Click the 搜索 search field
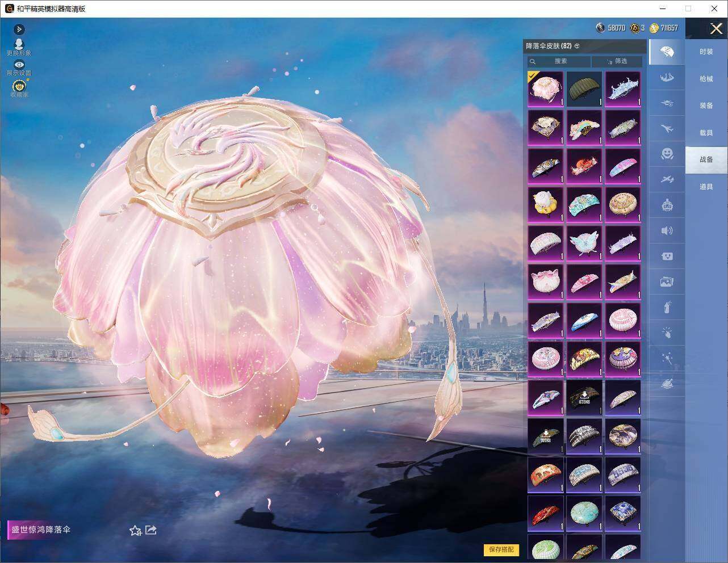Image resolution: width=728 pixels, height=563 pixels. click(x=559, y=61)
